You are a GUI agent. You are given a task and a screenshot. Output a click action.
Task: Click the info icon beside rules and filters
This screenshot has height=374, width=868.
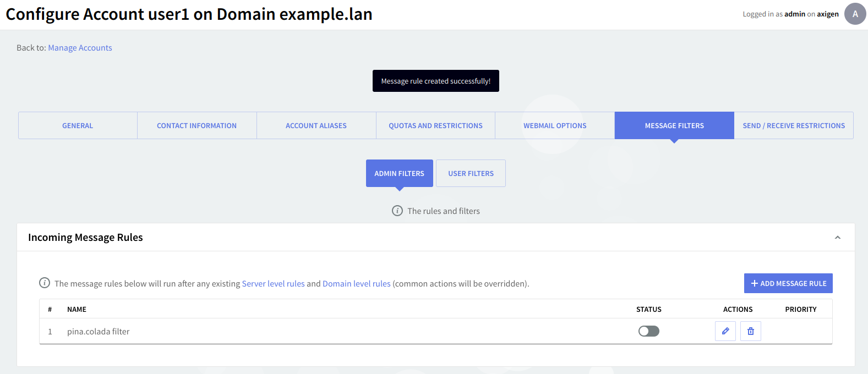click(397, 211)
